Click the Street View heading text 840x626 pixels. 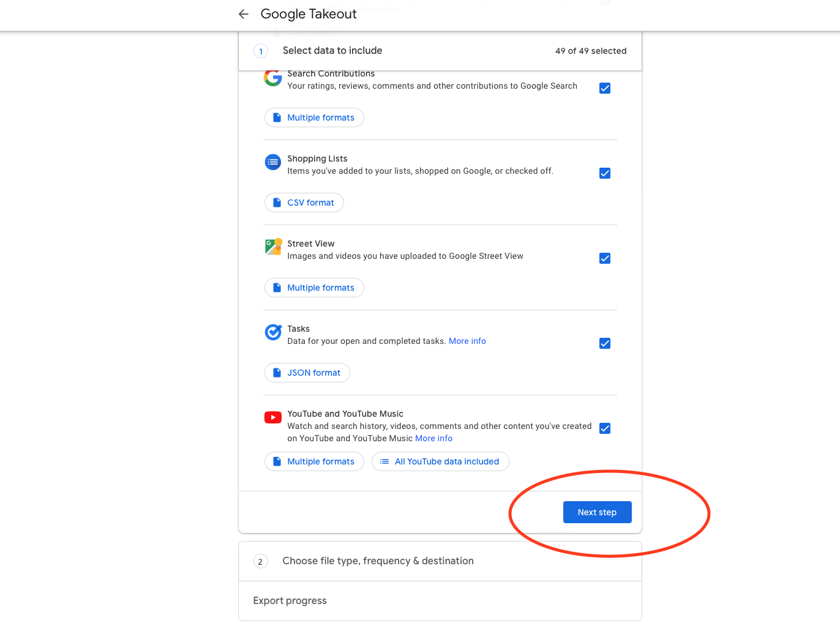(x=311, y=244)
